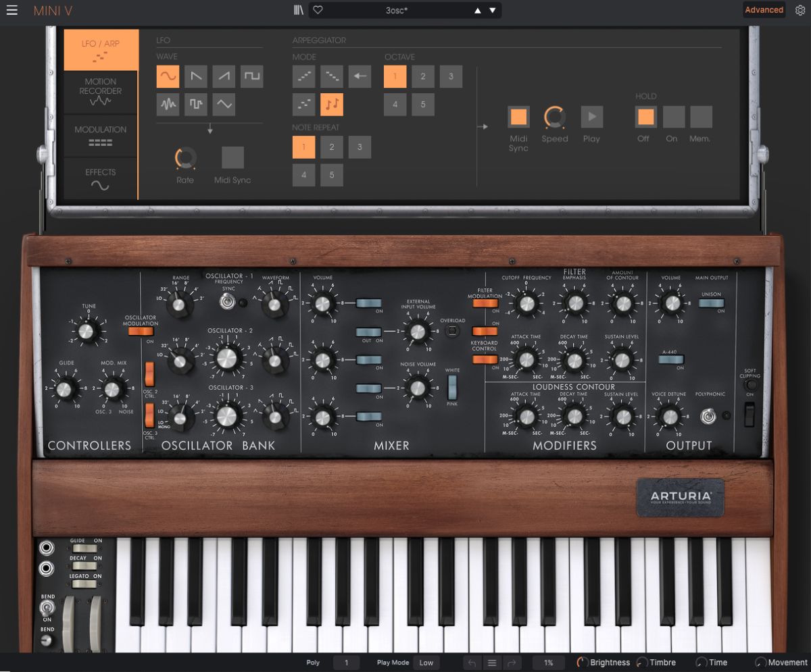
Task: Click the CPU meter showing 1%
Action: (549, 663)
